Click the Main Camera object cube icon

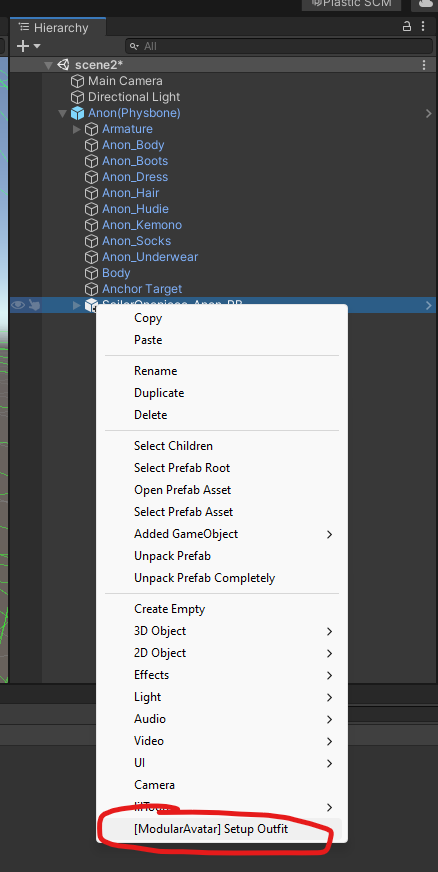point(77,81)
